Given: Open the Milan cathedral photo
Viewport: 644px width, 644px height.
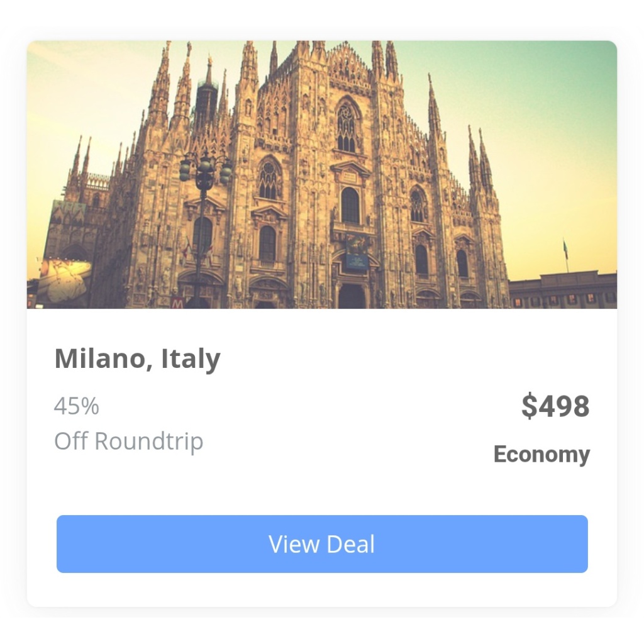Looking at the screenshot, I should click(322, 175).
